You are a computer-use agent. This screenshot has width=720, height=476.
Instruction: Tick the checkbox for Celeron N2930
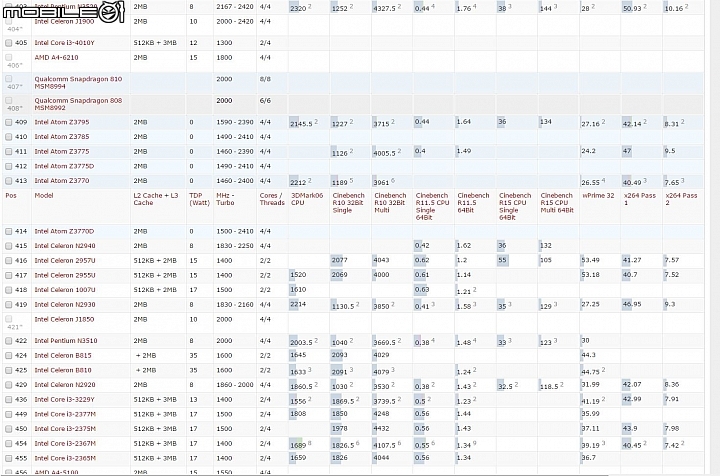point(8,305)
